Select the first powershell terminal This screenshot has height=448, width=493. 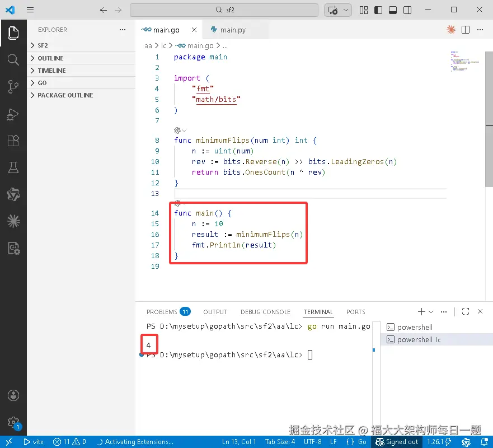pos(436,327)
